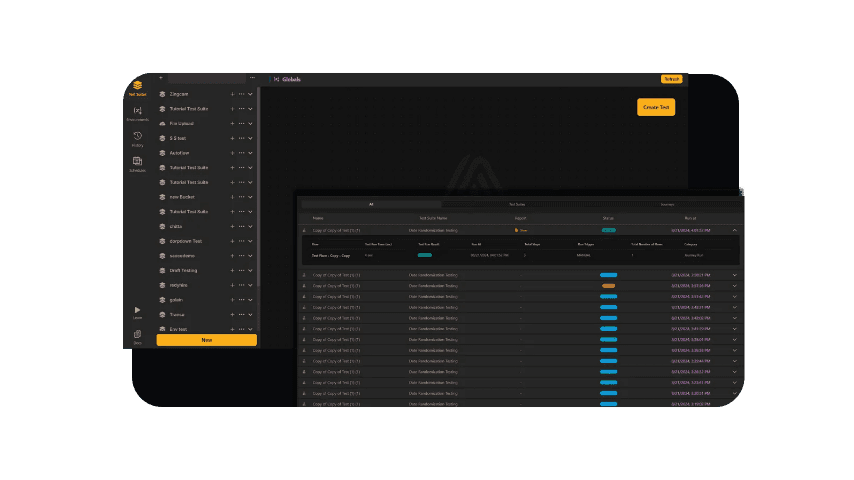Expand the run row with orange status
Screen dimensions: 854x480
point(735,286)
